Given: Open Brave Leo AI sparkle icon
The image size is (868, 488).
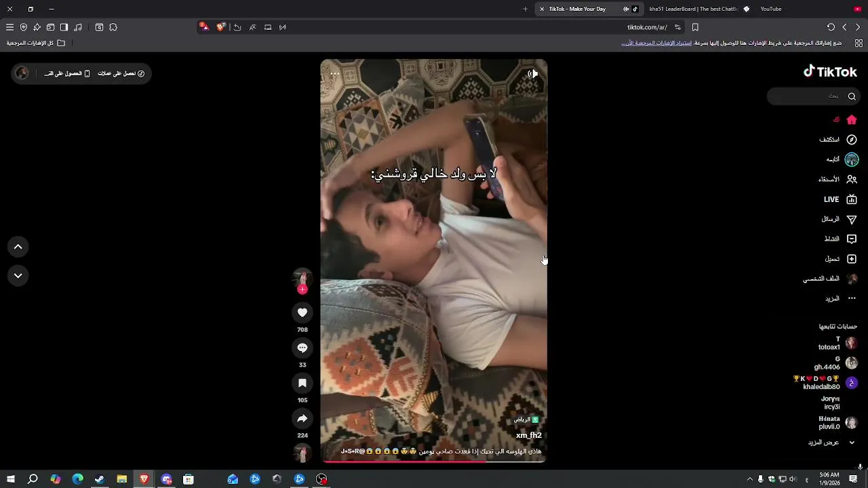Looking at the screenshot, I should point(37,27).
